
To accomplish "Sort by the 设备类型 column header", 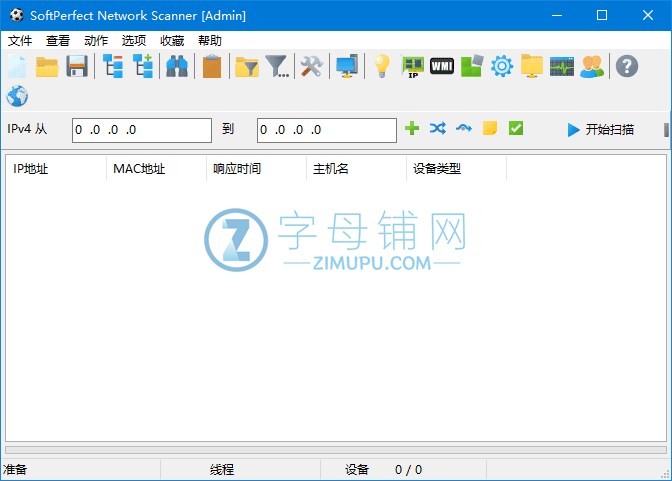I will point(456,169).
